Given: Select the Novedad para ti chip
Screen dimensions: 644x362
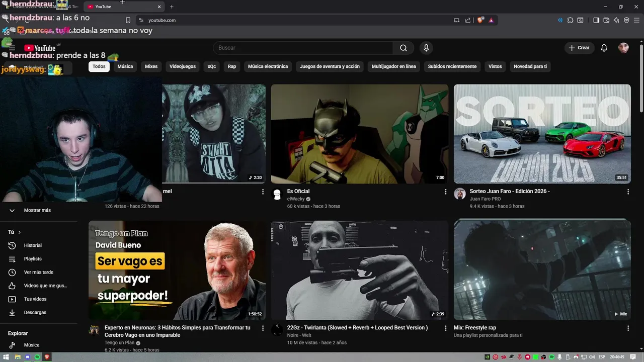Looking at the screenshot, I should tap(530, 66).
